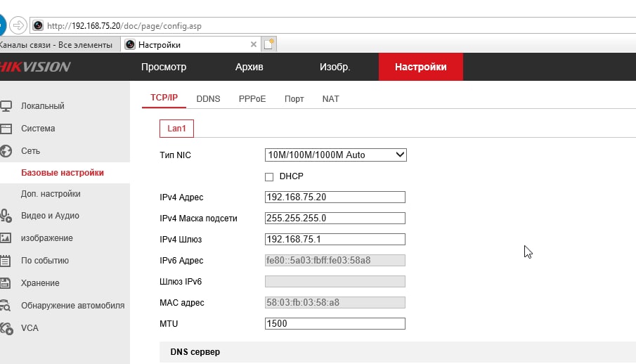Switch to the NAT tab
Image resolution: width=636 pixels, height=364 pixels.
pyautogui.click(x=330, y=99)
